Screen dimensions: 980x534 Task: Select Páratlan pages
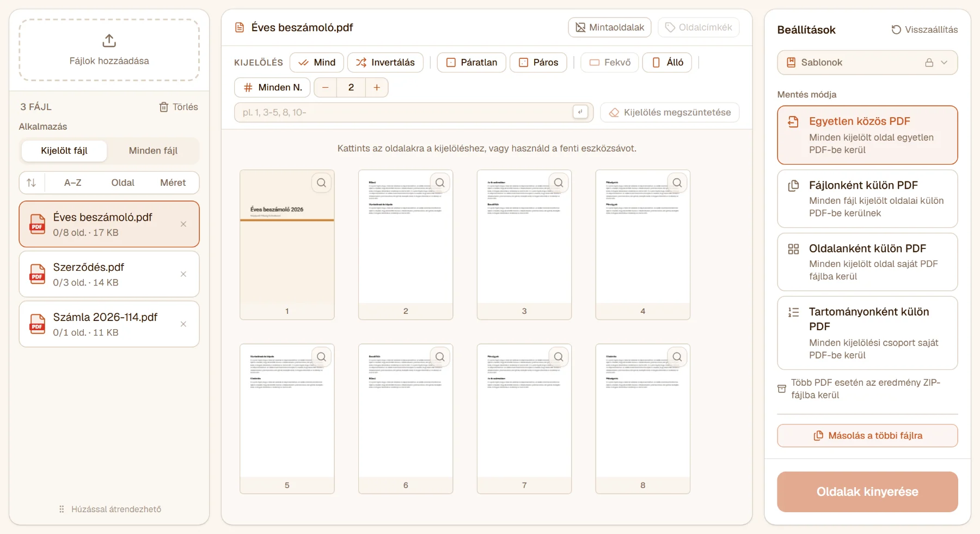(471, 62)
